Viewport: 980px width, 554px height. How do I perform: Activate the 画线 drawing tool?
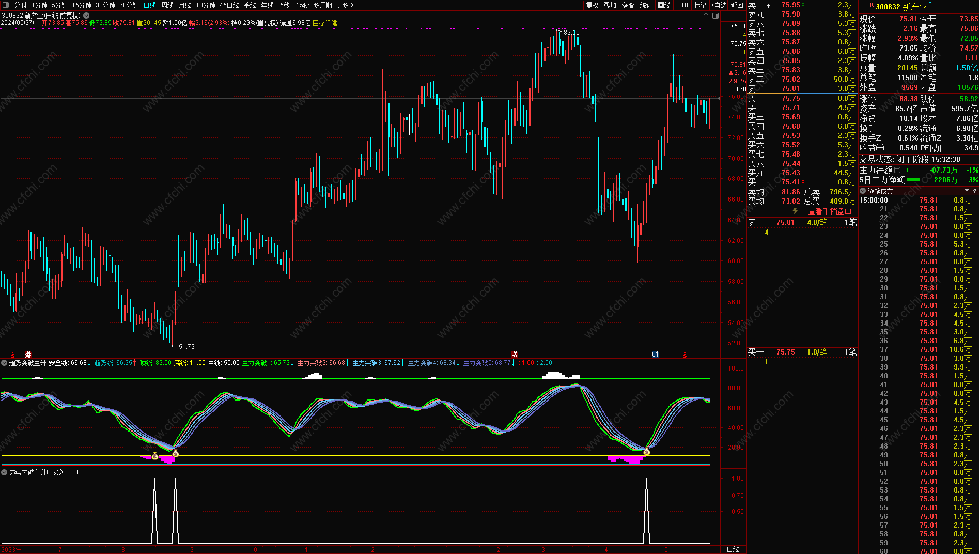(664, 5)
